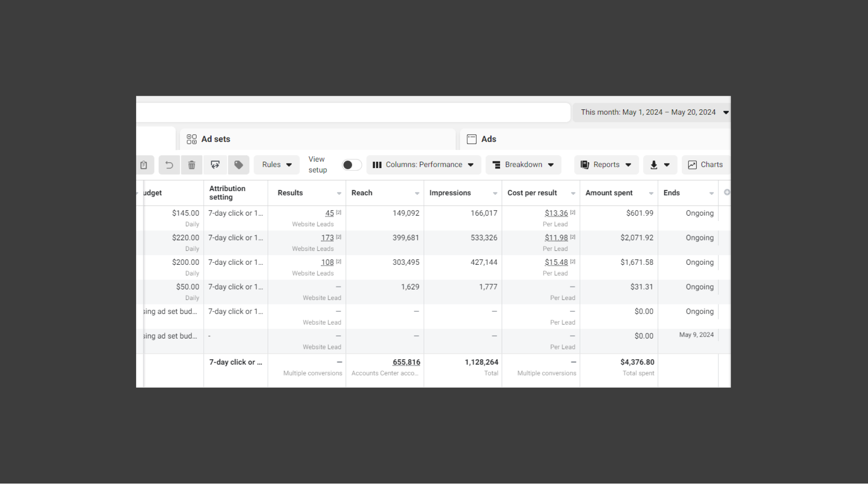This screenshot has height=488, width=868.
Task: Click the 173 Website Leads result link
Action: 327,238
